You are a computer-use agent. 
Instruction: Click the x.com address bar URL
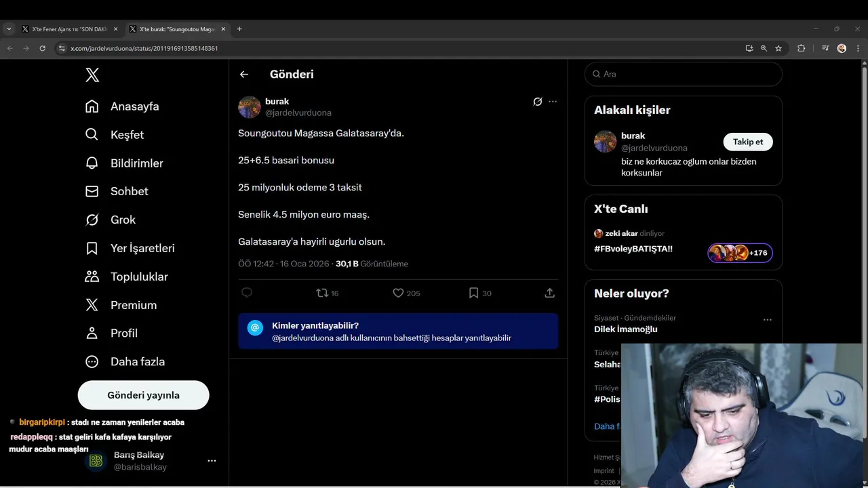(x=144, y=49)
